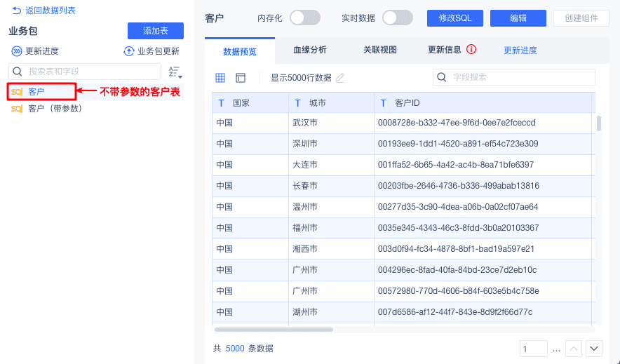Viewport: 620px width, 364px height.
Task: Click the search magnifier in 搜索表和字段 box
Action: [x=18, y=72]
